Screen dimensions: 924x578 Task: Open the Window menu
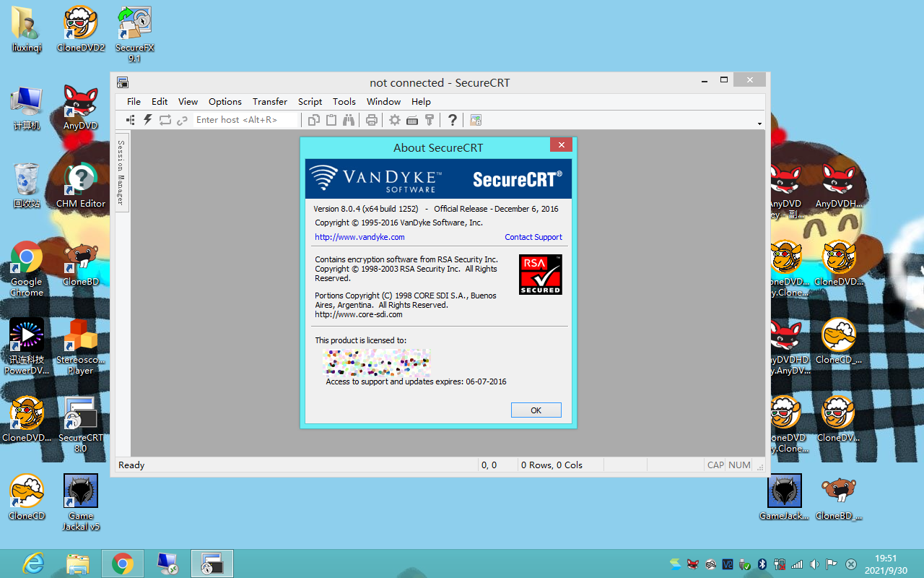pyautogui.click(x=383, y=101)
